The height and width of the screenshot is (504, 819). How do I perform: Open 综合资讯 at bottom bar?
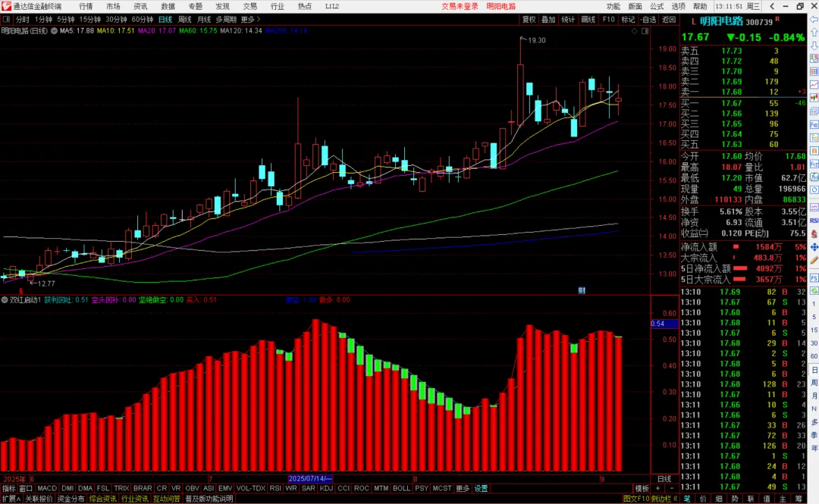point(103,499)
